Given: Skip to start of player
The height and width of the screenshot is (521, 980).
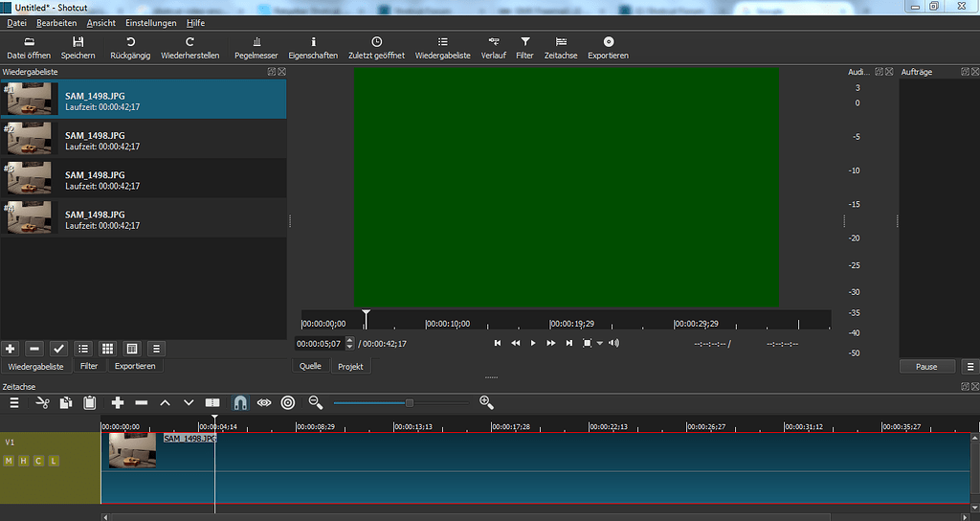Looking at the screenshot, I should coord(498,343).
